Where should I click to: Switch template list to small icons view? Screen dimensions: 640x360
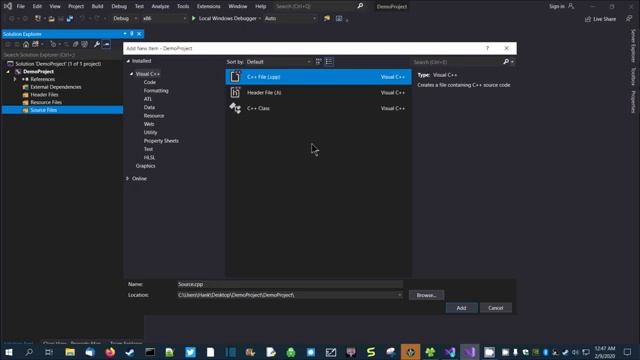[x=329, y=62]
